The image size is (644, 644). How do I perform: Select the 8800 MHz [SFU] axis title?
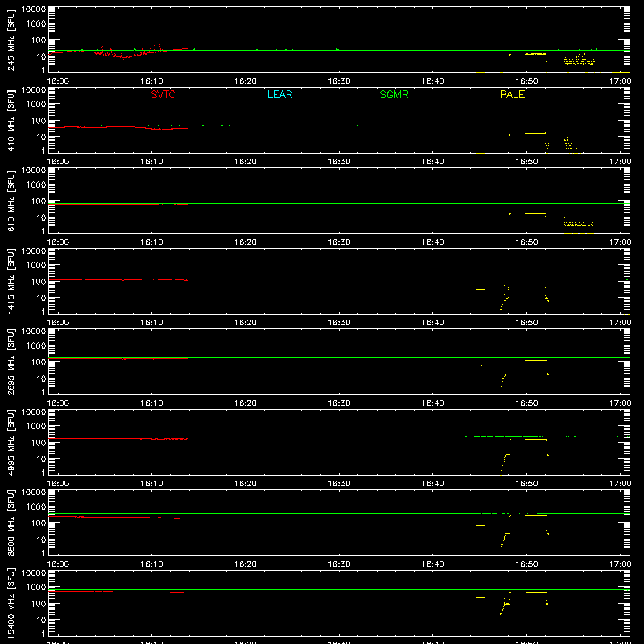coord(11,523)
